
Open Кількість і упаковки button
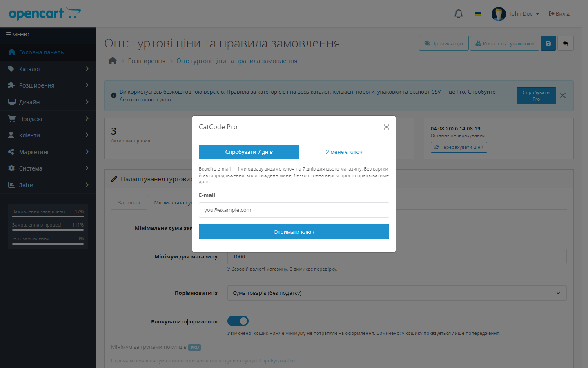coord(505,43)
